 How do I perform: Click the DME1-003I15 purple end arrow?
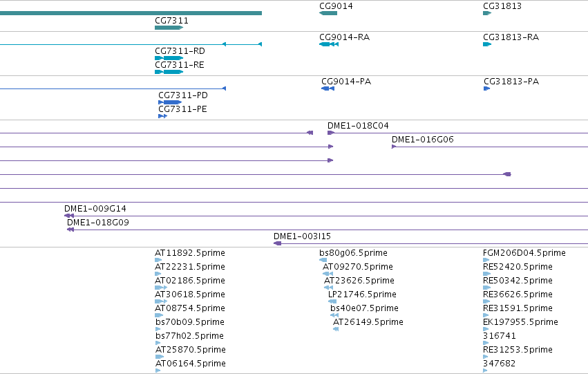278,243
